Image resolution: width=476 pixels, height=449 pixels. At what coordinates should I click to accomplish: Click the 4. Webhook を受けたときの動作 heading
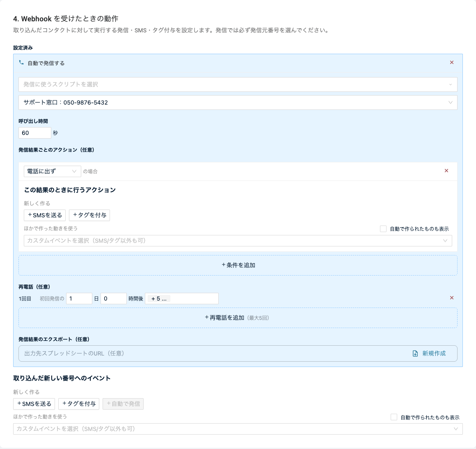[66, 19]
